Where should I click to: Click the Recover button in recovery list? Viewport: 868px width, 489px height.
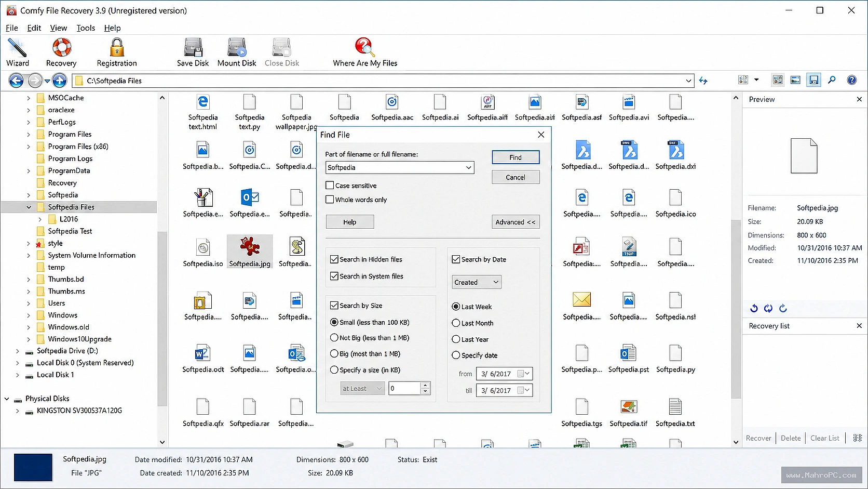click(x=758, y=438)
